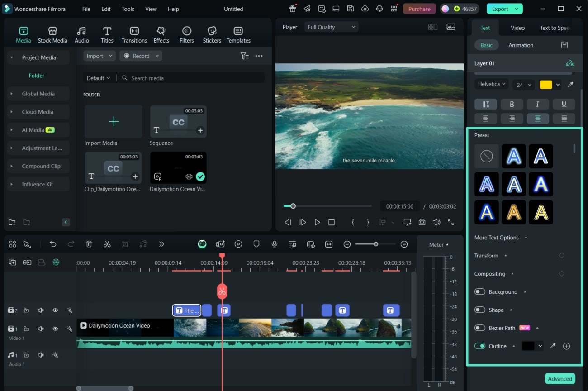This screenshot has width=588, height=391.
Task: Open the Templates tab
Action: (238, 35)
